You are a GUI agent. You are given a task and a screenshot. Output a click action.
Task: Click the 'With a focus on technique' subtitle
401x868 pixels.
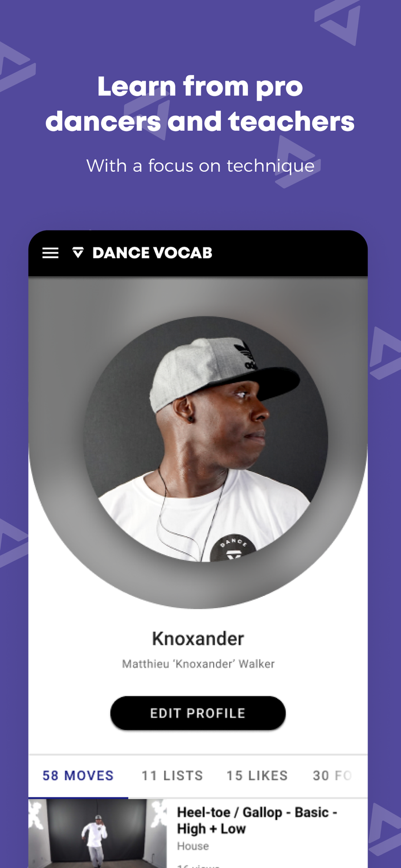click(x=200, y=166)
